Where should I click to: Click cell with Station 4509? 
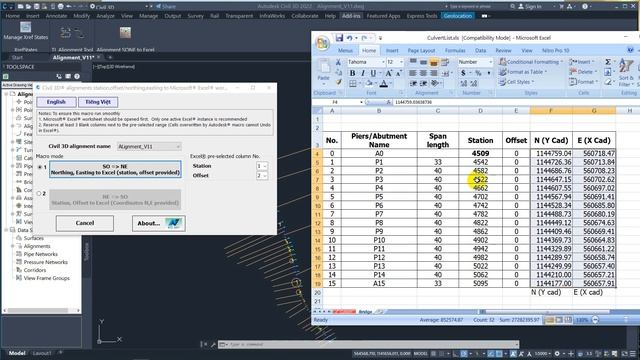pyautogui.click(x=480, y=153)
